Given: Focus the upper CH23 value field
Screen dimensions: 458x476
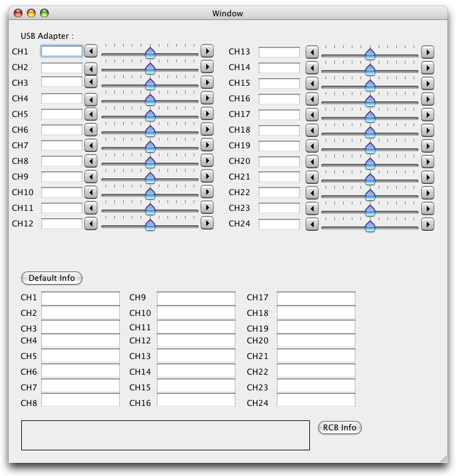Looking at the screenshot, I should pyautogui.click(x=279, y=208).
